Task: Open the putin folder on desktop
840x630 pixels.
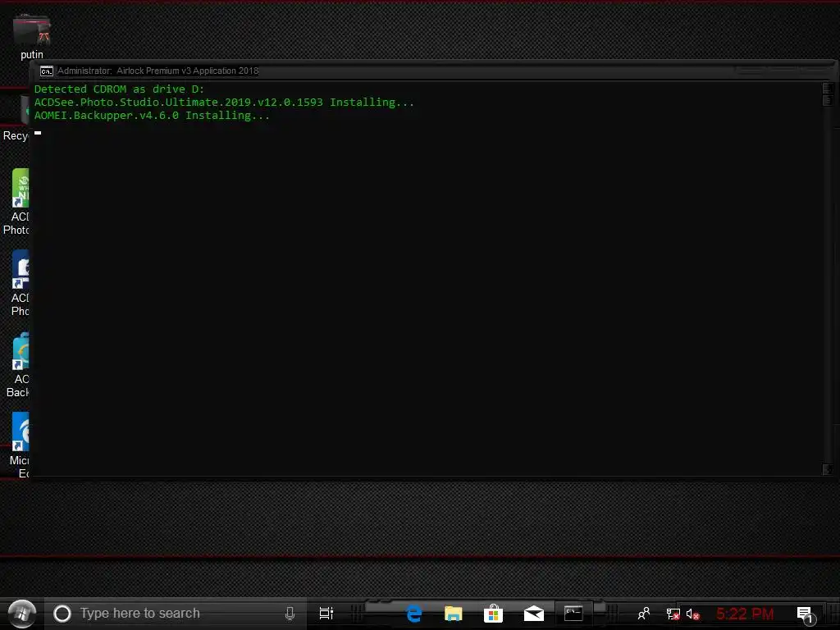Action: point(32,36)
